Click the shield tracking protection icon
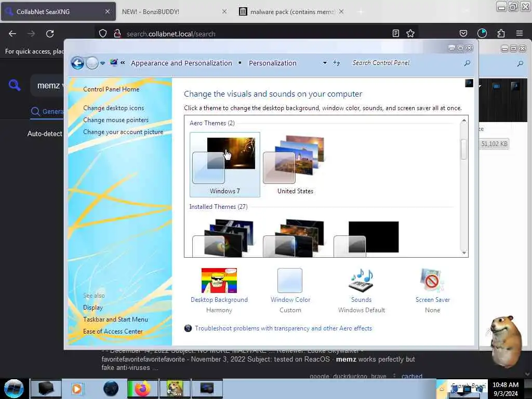532x399 pixels. click(103, 33)
